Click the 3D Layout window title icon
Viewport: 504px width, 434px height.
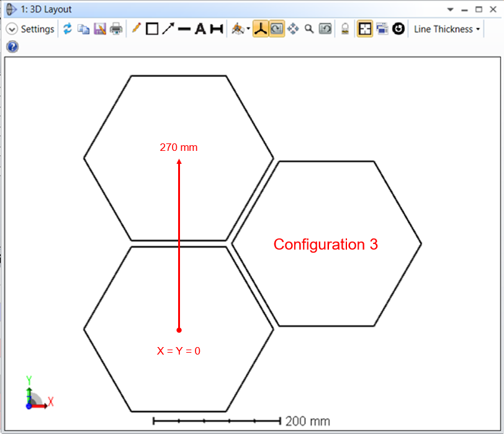[11, 9]
